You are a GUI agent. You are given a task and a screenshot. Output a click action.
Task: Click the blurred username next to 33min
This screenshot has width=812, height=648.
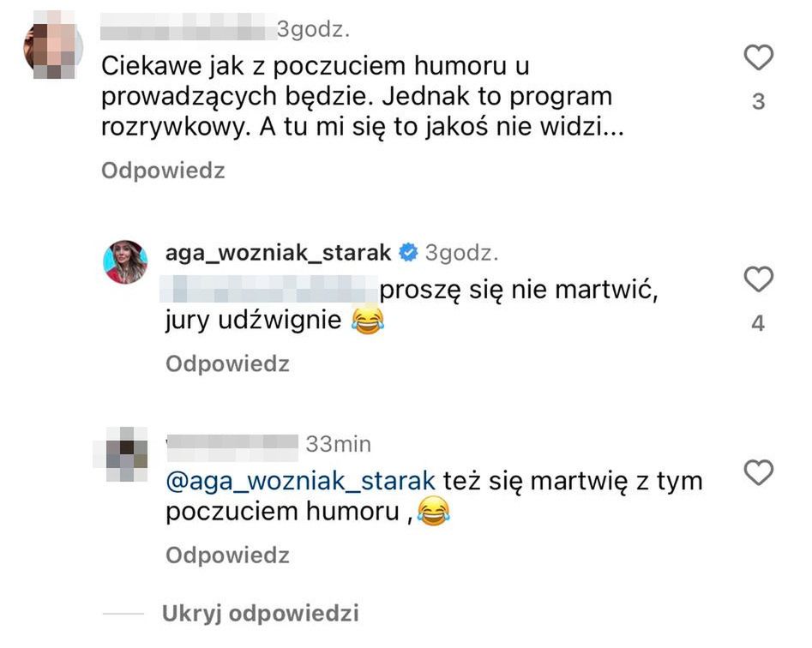(x=232, y=444)
